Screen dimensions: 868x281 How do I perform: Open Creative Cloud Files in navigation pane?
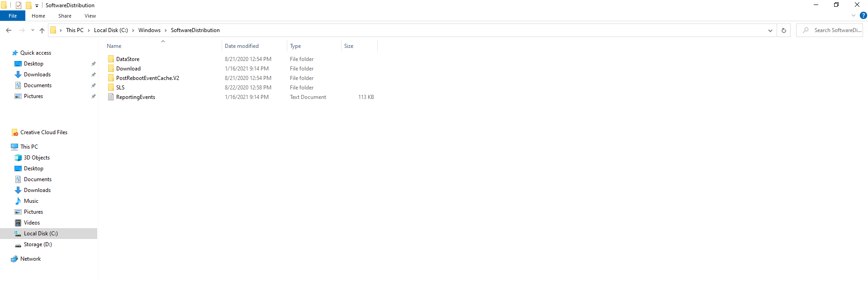[x=44, y=132]
